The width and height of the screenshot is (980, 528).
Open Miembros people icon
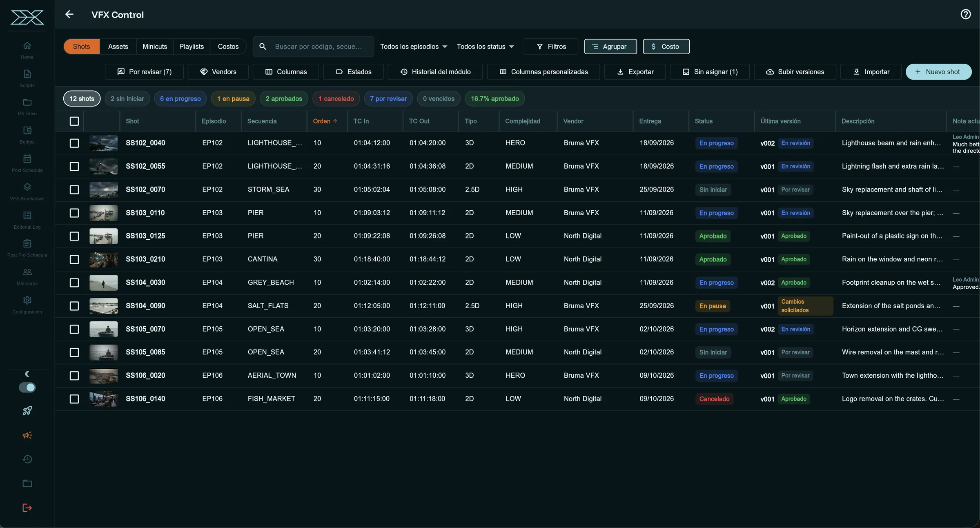pyautogui.click(x=27, y=272)
